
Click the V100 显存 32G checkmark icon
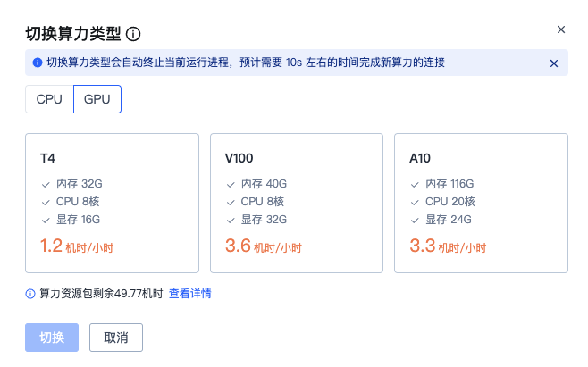point(231,220)
